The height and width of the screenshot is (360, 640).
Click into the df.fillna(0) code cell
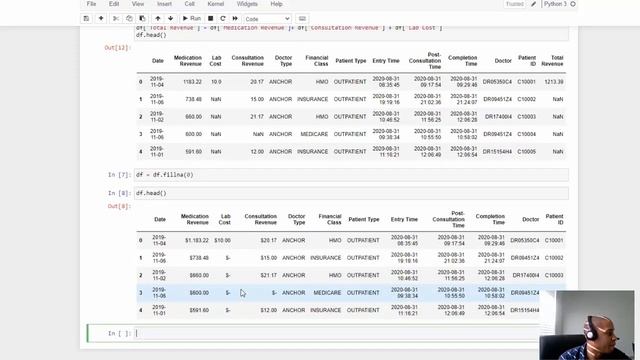(351, 175)
